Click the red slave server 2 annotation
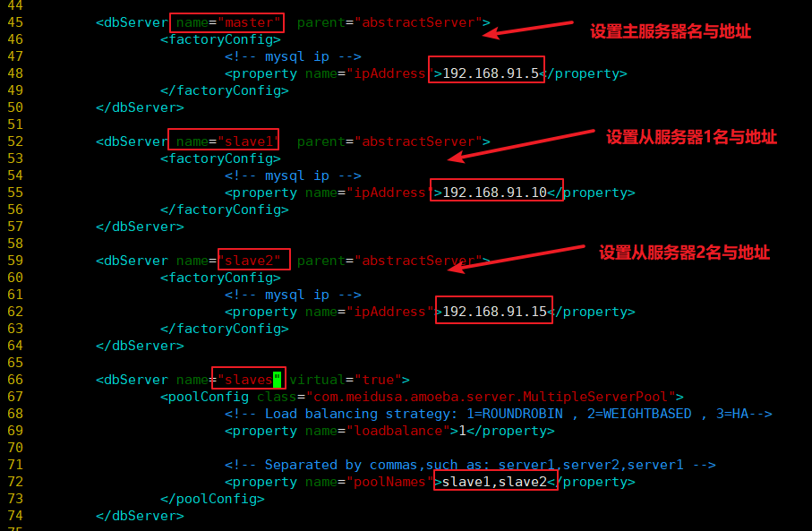Viewport: 812px width, 531px height. point(684,253)
